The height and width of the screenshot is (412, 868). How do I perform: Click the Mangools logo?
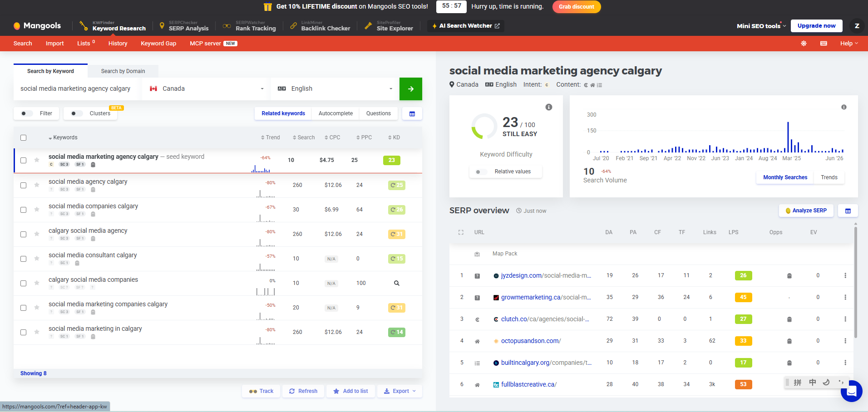[37, 26]
